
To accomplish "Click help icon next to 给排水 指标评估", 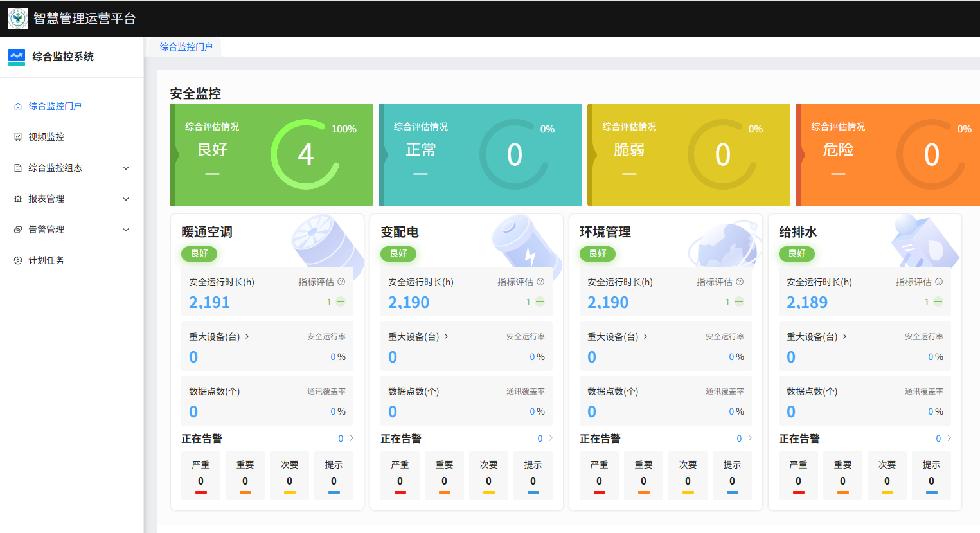I will [939, 282].
